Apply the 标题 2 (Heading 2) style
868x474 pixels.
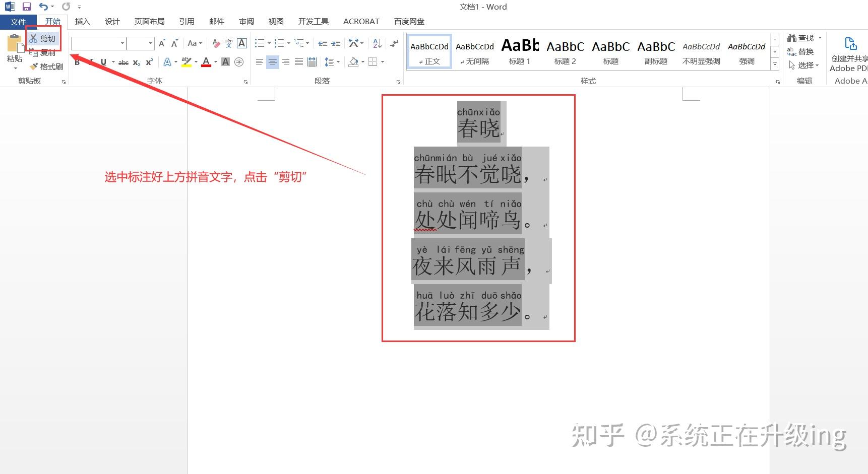pyautogui.click(x=565, y=51)
